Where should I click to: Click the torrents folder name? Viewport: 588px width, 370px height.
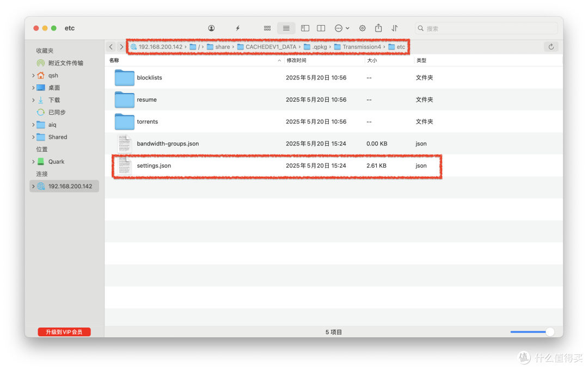click(x=148, y=121)
